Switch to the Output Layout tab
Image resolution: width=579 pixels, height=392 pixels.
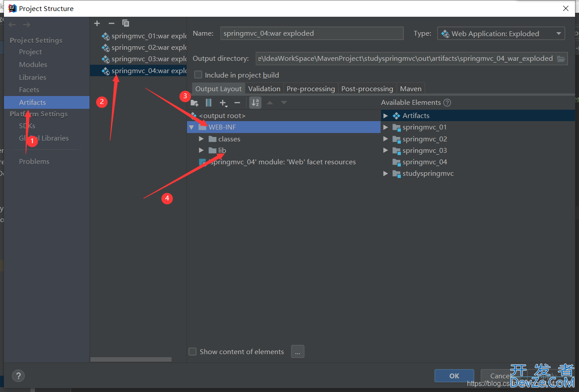(x=218, y=89)
